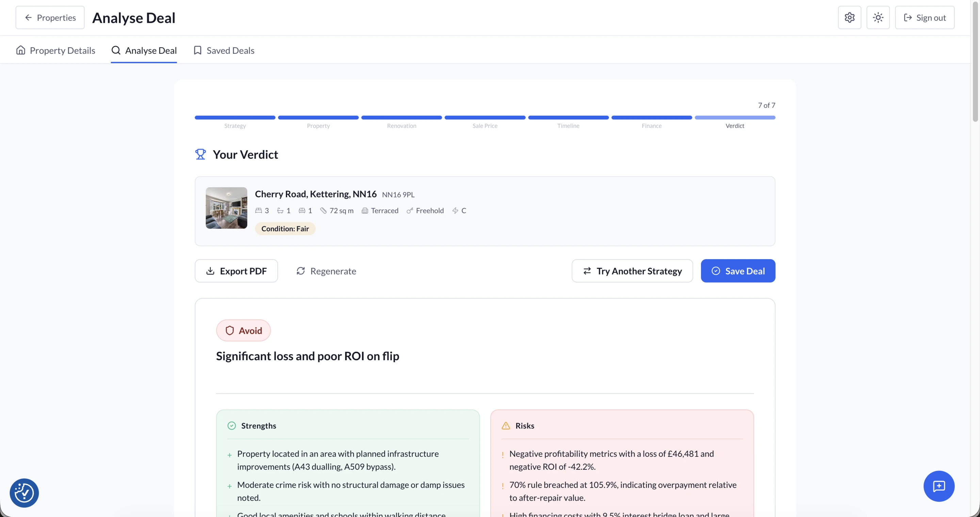Image resolution: width=980 pixels, height=517 pixels.
Task: Open the Cherry Road property thumbnail
Action: point(226,208)
